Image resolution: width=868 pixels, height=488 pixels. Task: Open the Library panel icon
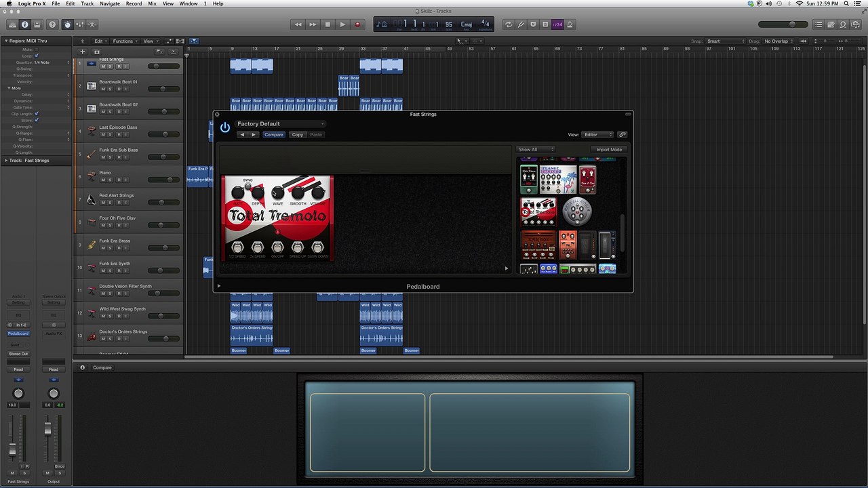tap(12, 24)
